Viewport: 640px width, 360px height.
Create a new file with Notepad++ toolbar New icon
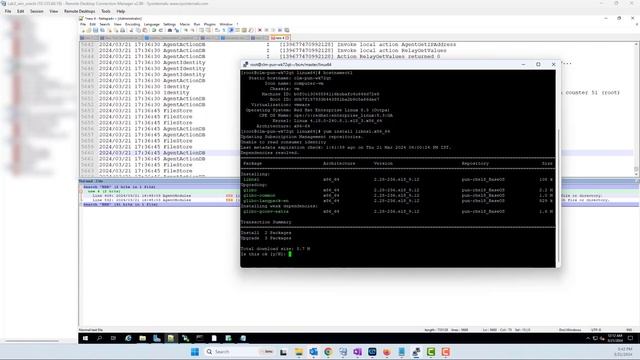click(x=82, y=30)
